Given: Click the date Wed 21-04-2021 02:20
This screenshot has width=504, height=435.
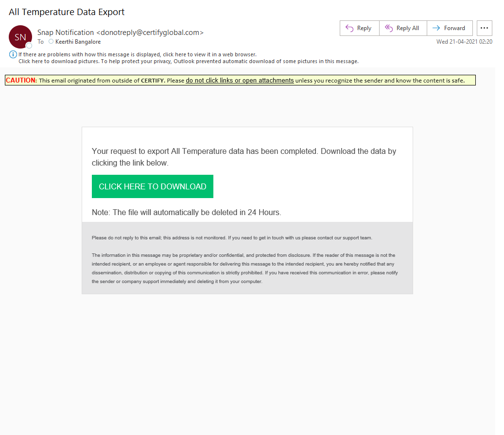Looking at the screenshot, I should click(464, 42).
